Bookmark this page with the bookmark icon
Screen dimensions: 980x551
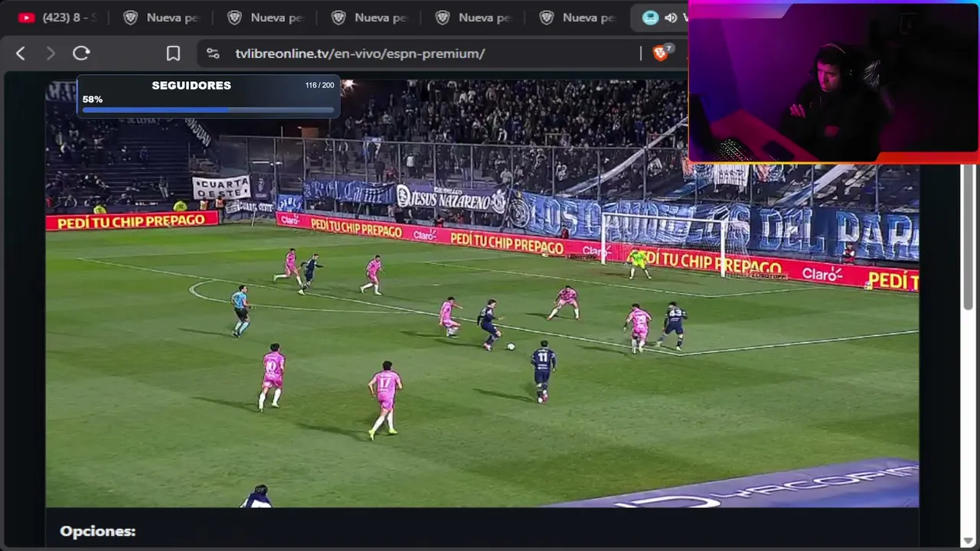tap(173, 54)
